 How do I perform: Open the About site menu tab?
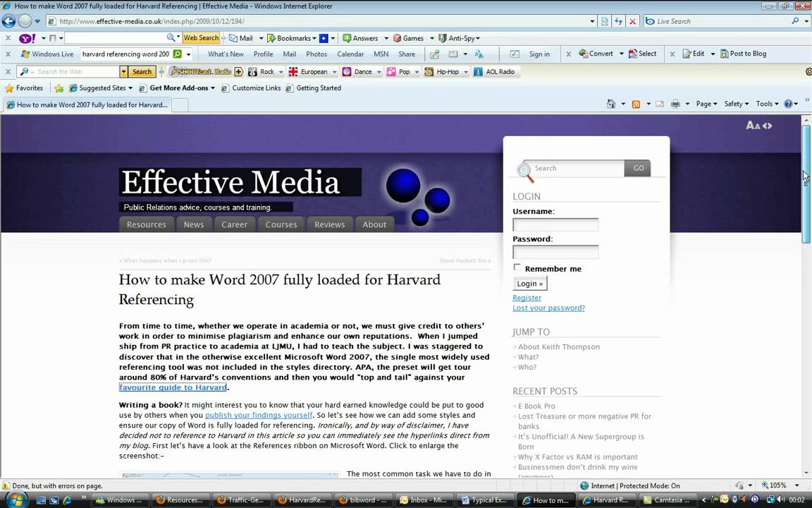point(374,224)
